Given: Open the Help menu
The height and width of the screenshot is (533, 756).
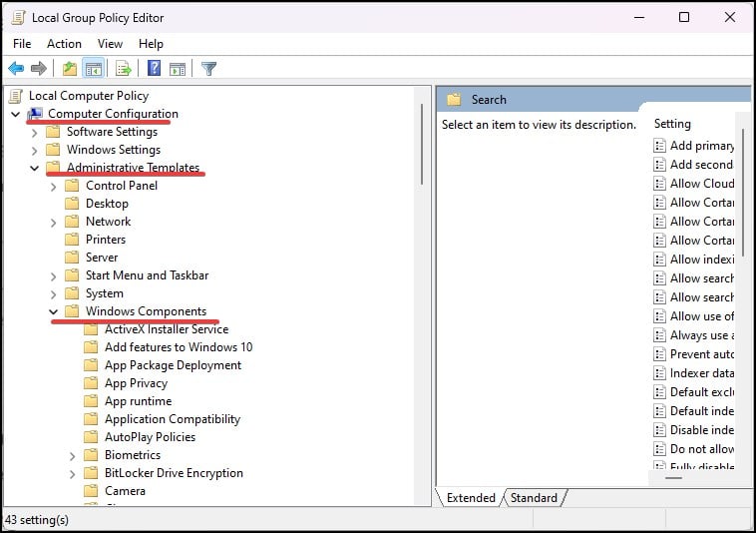Looking at the screenshot, I should tap(151, 44).
